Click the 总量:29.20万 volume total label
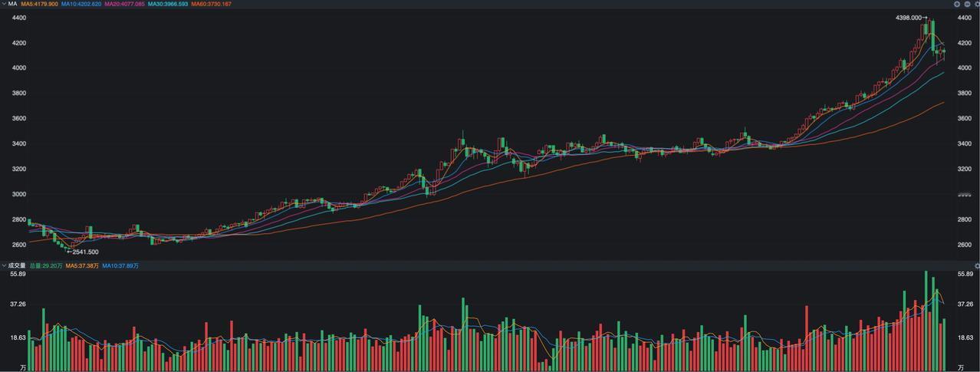Image resolution: width=980 pixels, height=372 pixels. point(46,265)
